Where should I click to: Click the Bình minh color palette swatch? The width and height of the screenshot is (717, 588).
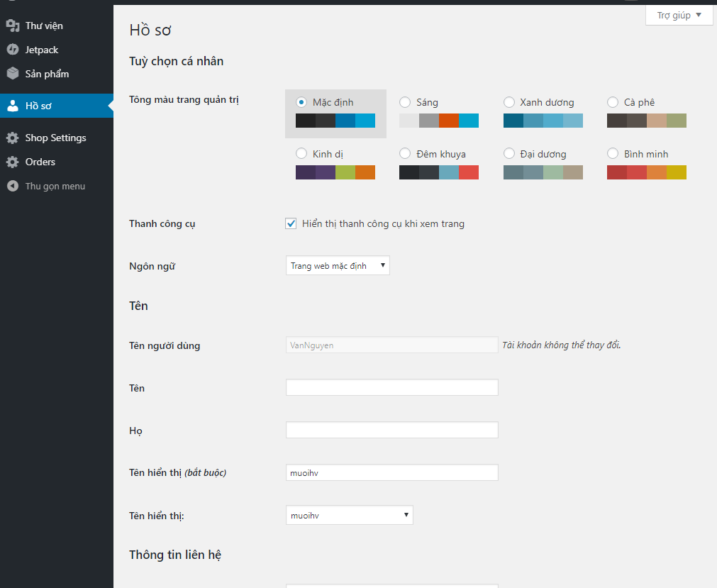pyautogui.click(x=646, y=172)
